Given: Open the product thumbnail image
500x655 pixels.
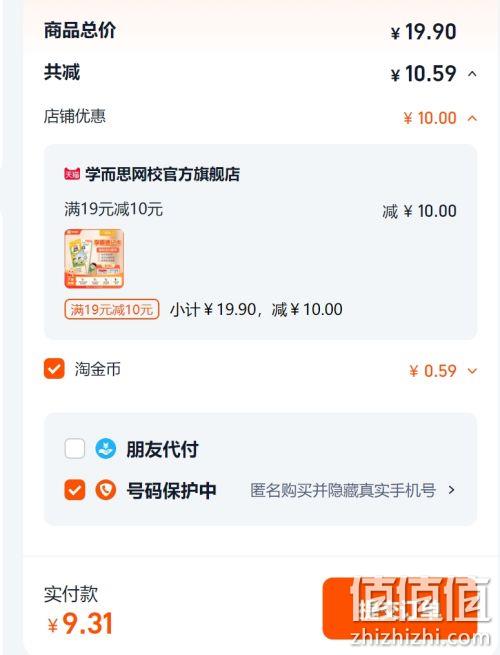Looking at the screenshot, I should 94,258.
